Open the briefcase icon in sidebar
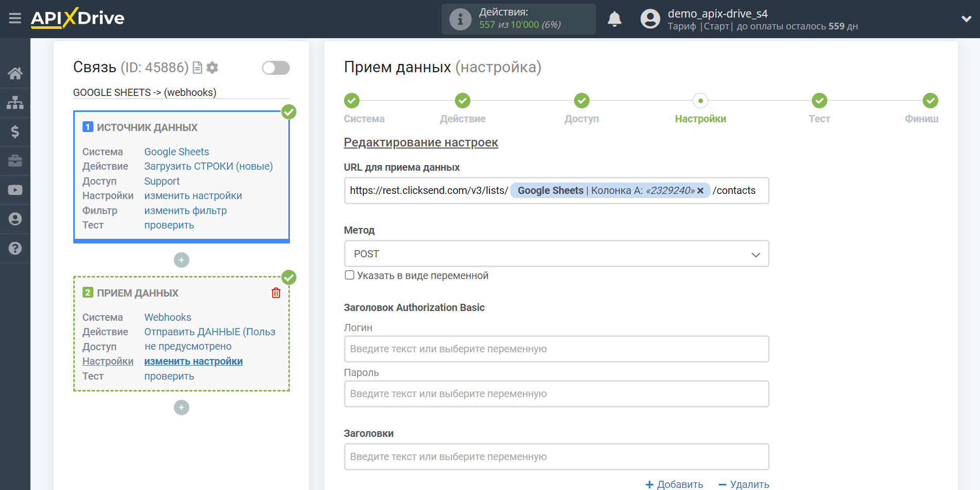Viewport: 980px width, 490px height. 15,161
